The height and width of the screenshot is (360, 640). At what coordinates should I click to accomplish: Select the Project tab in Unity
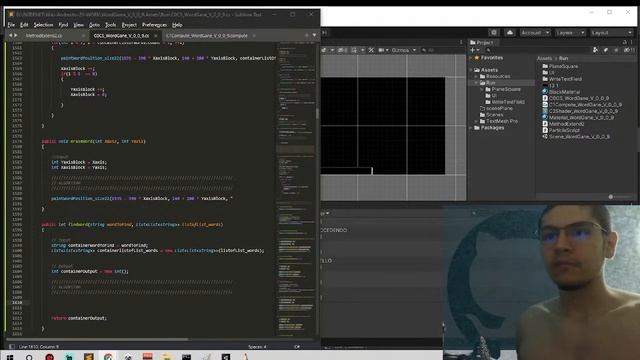coord(482,42)
